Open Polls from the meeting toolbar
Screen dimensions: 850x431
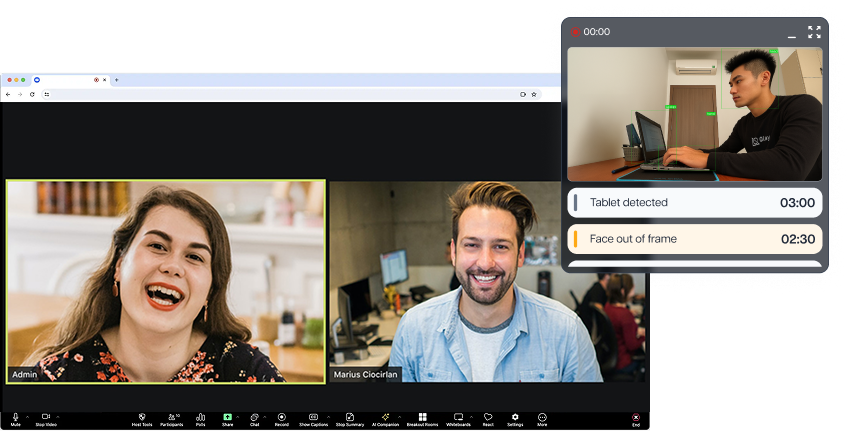pos(201,417)
